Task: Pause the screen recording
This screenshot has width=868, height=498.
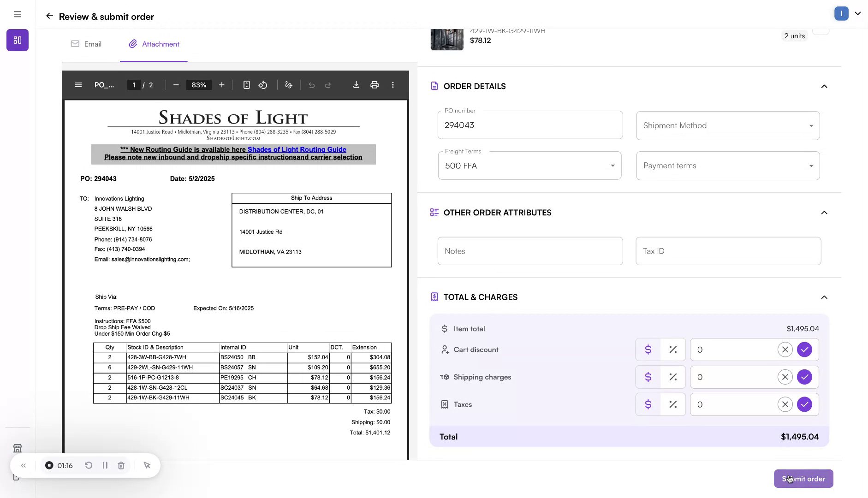Action: click(105, 465)
